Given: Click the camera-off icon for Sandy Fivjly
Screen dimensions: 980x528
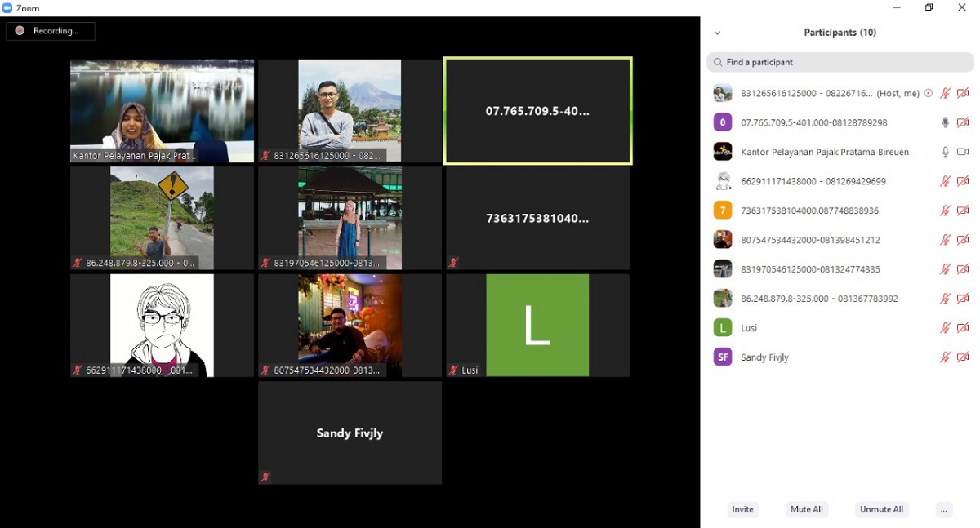Looking at the screenshot, I should 963,357.
